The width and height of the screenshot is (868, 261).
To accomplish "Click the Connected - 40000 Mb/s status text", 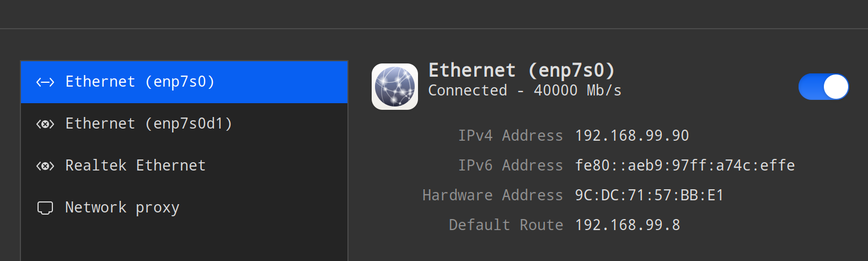I will [x=525, y=90].
